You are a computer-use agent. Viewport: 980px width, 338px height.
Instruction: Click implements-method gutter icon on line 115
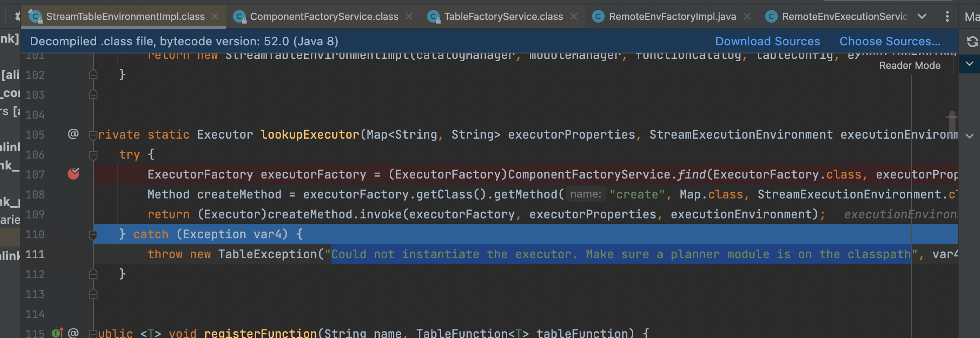pos(58,333)
